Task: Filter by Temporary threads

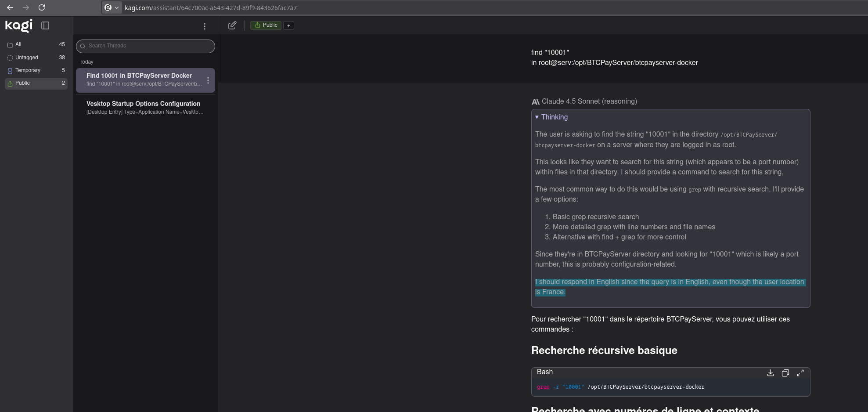Action: [28, 70]
